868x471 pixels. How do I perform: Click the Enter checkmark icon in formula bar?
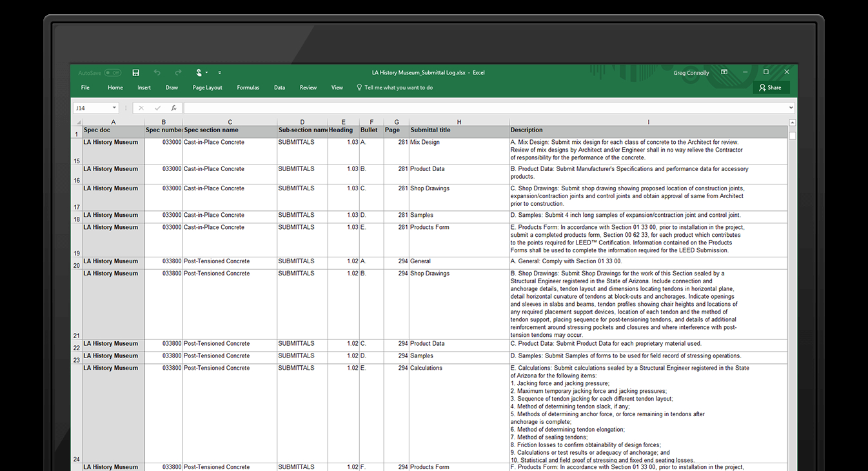[x=157, y=108]
